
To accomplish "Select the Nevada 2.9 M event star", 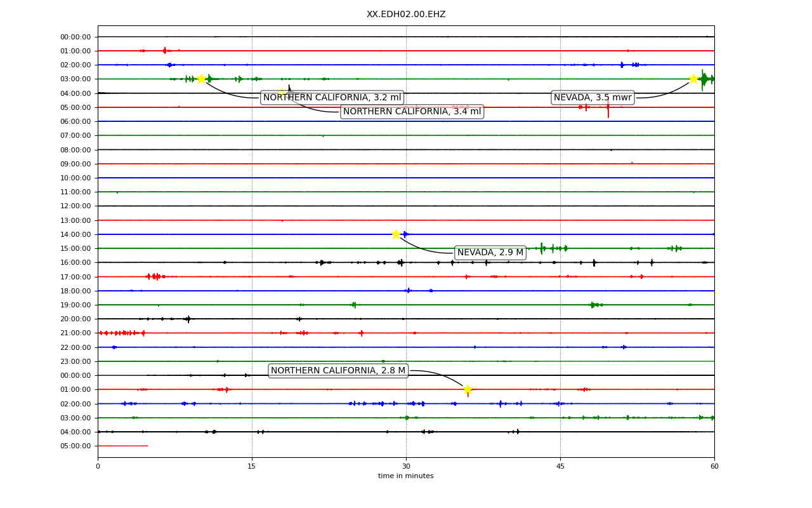I will click(x=396, y=234).
